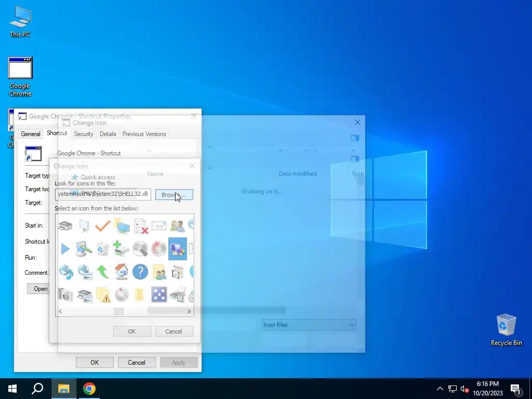Pick the printer with picture icon
Image resolution: width=532 pixels, height=399 pixels.
[x=85, y=295]
